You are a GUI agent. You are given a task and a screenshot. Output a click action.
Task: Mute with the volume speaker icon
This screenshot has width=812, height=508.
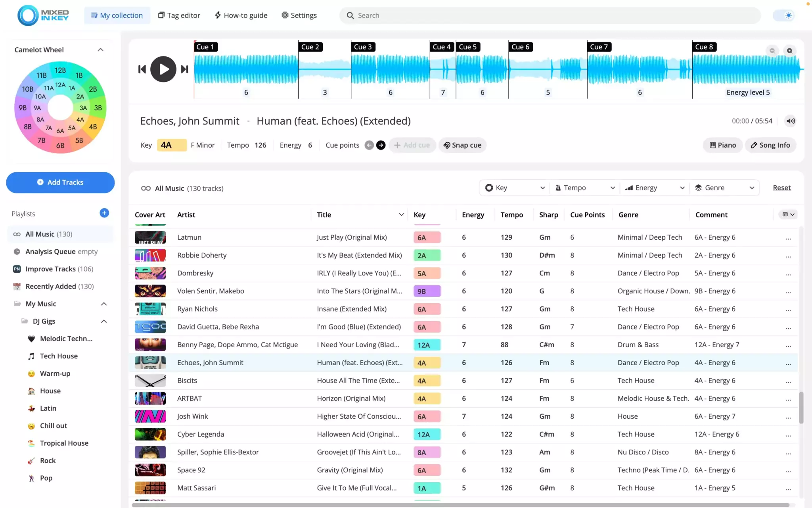[x=790, y=121]
